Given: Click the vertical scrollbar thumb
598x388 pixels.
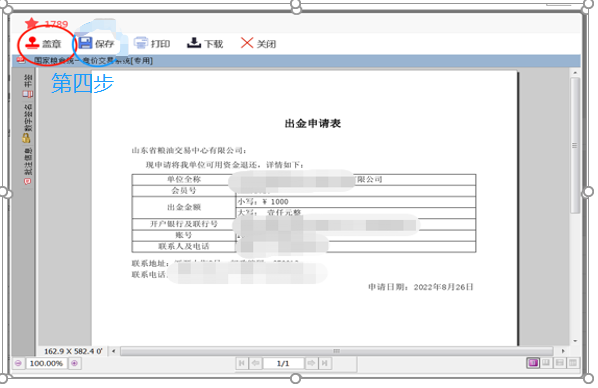Looking at the screenshot, I should click(575, 145).
